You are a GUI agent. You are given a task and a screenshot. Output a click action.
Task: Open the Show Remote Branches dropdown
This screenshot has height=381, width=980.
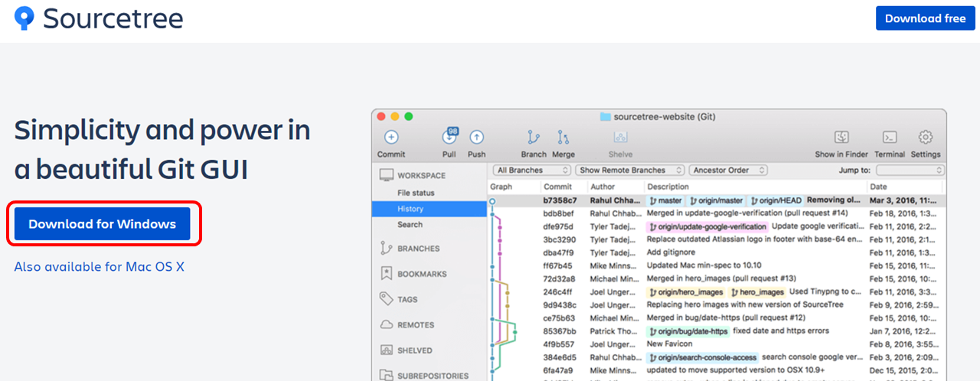[x=630, y=170]
